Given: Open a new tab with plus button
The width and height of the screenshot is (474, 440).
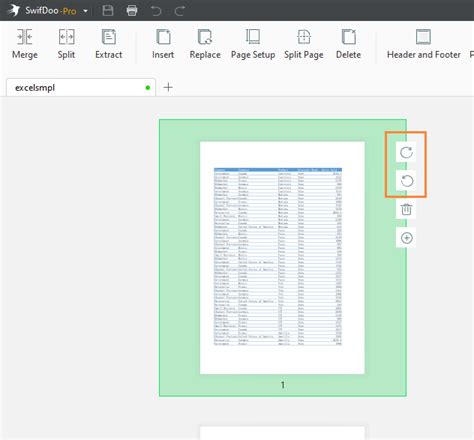Looking at the screenshot, I should [168, 87].
